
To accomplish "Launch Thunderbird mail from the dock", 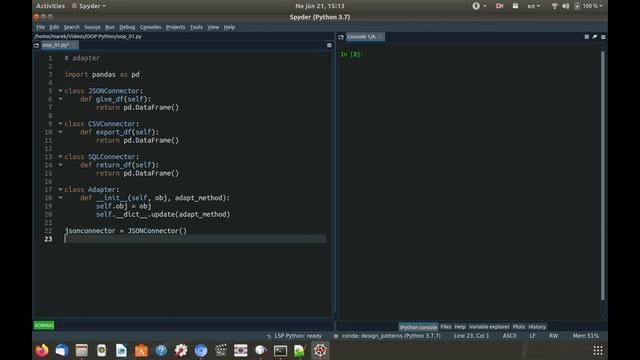I will point(62,350).
